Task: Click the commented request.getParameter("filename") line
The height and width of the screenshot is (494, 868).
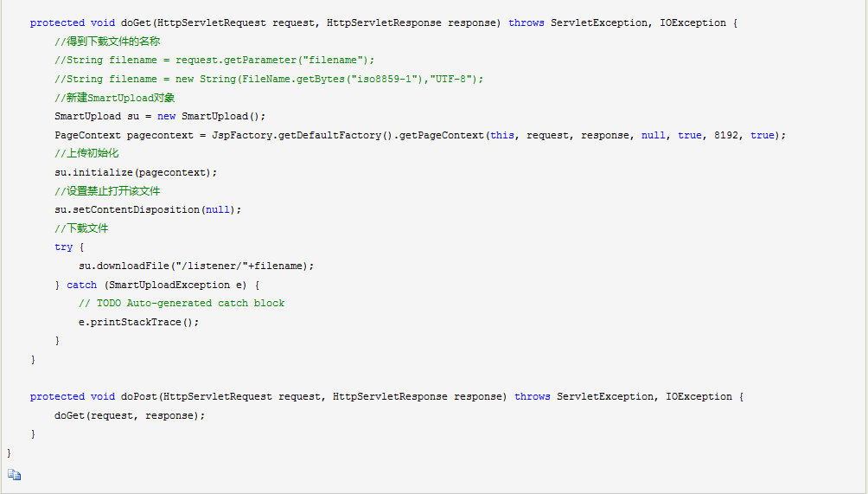Action: pyautogui.click(x=214, y=60)
